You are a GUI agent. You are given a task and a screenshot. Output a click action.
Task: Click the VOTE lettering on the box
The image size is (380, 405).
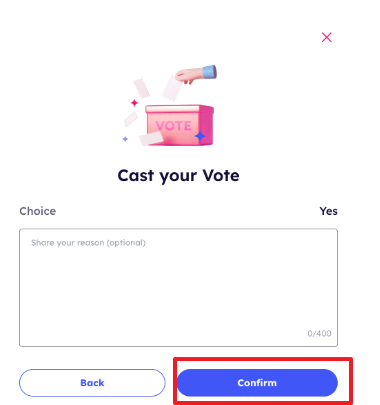(174, 126)
